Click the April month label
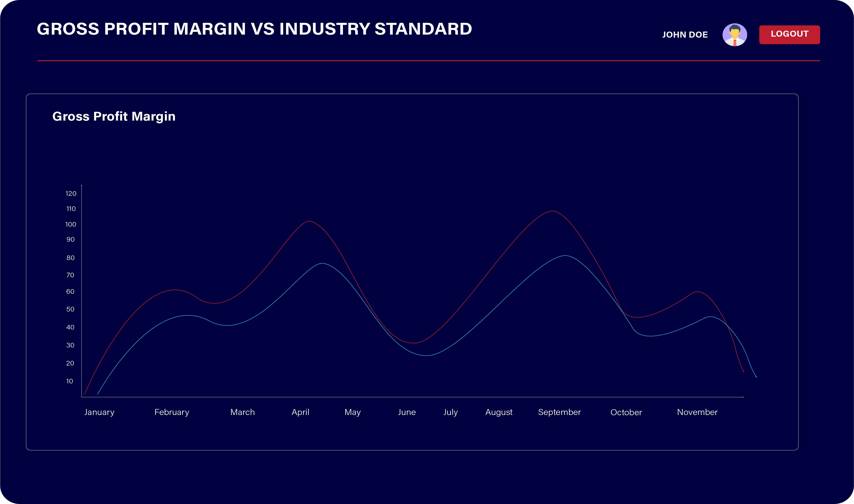This screenshot has width=854, height=504. (x=300, y=412)
